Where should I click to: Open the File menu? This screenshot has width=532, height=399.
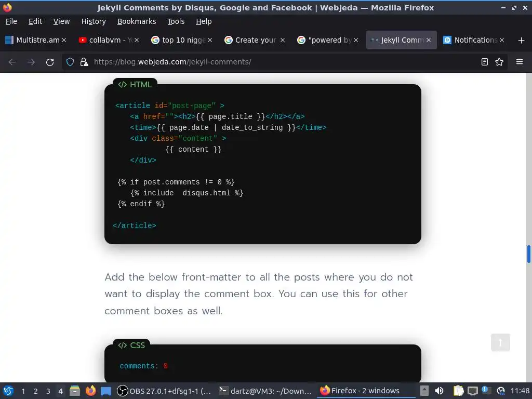(11, 21)
